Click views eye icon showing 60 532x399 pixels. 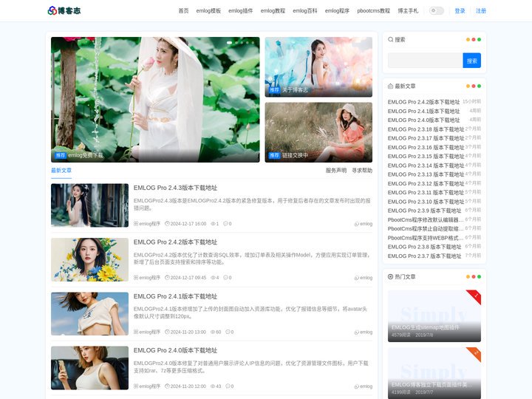coord(213,332)
